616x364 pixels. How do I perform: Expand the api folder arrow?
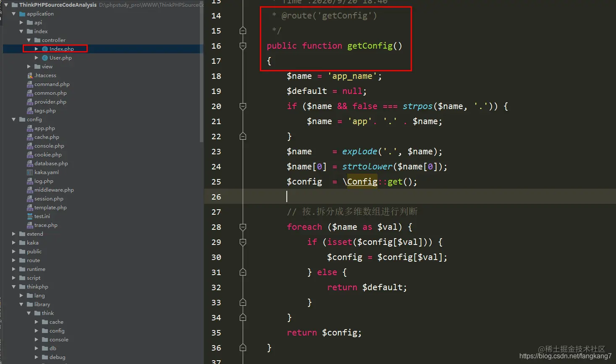click(x=21, y=23)
